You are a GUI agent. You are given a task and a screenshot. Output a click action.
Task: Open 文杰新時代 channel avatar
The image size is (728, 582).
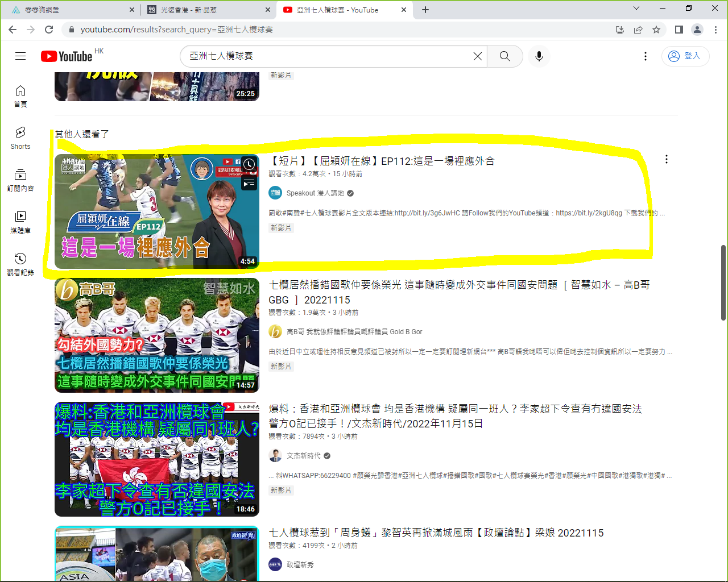coord(275,456)
